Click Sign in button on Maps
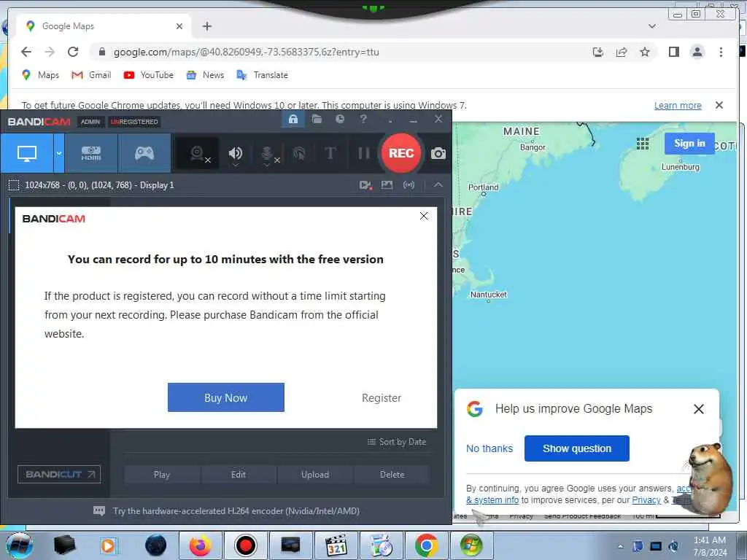This screenshot has width=747, height=560. (x=689, y=144)
